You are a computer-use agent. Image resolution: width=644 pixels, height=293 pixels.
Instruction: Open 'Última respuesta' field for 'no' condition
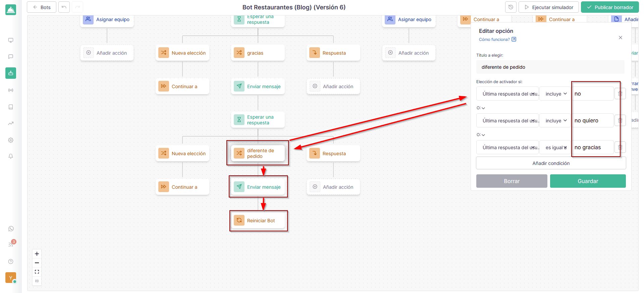pos(507,94)
